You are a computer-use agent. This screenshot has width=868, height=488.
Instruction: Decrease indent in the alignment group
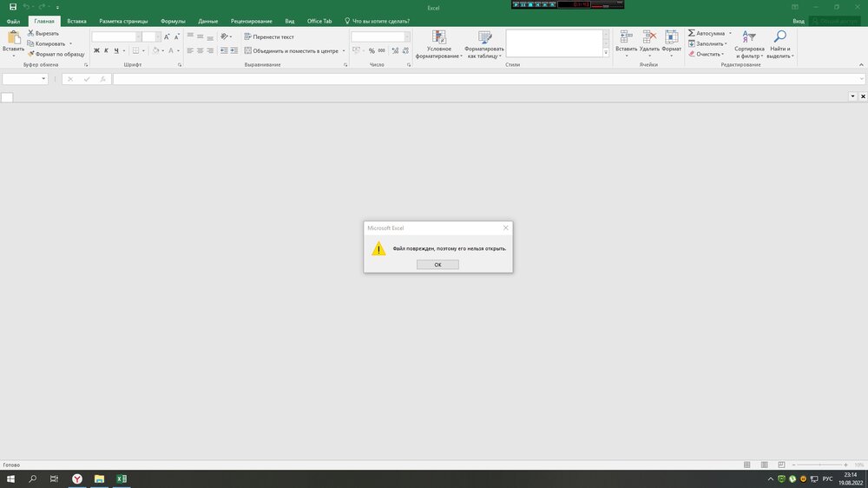224,50
